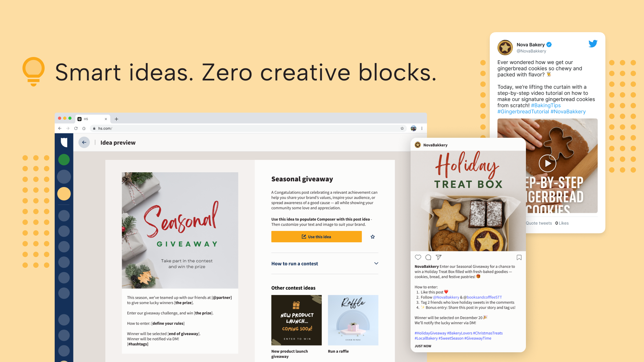Like the NovaBakkery Instagram post heart

418,257
